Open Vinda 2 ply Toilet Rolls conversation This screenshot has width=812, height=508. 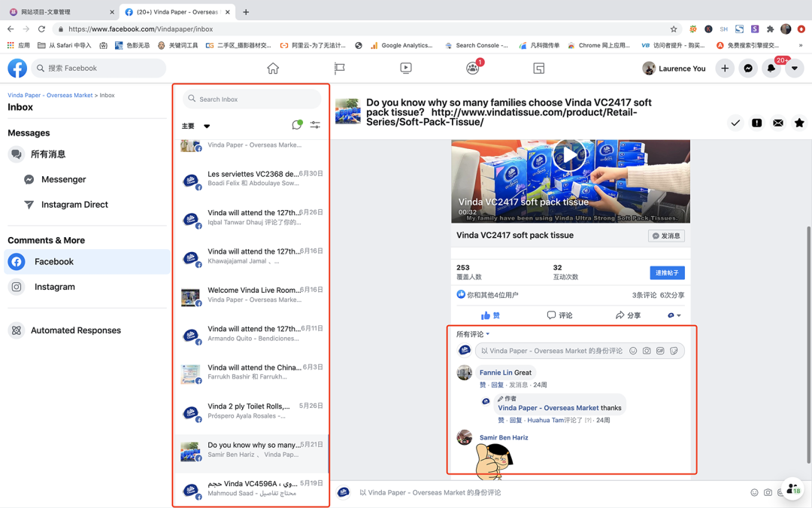(x=252, y=411)
